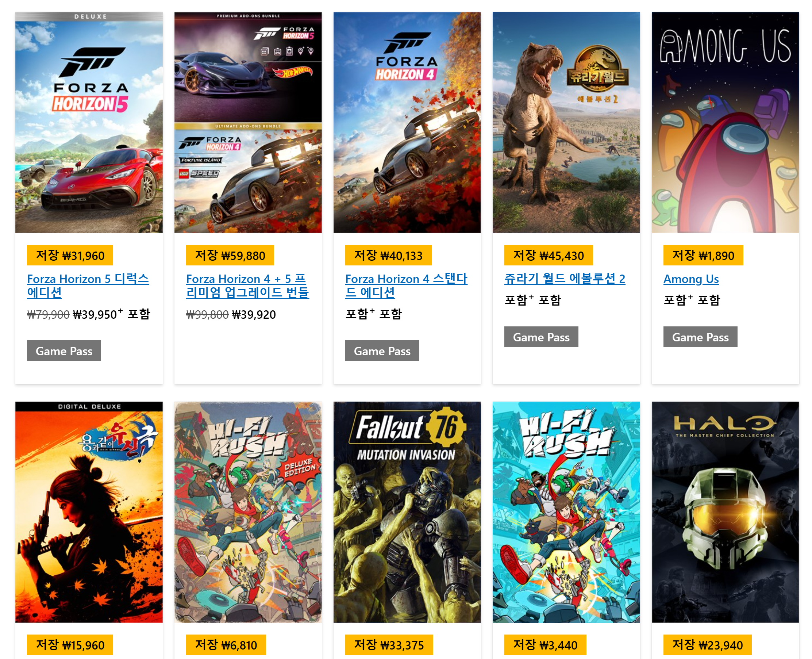Click the Game Pass badge under Among Us
Screen dimensions: 812x659
click(700, 337)
